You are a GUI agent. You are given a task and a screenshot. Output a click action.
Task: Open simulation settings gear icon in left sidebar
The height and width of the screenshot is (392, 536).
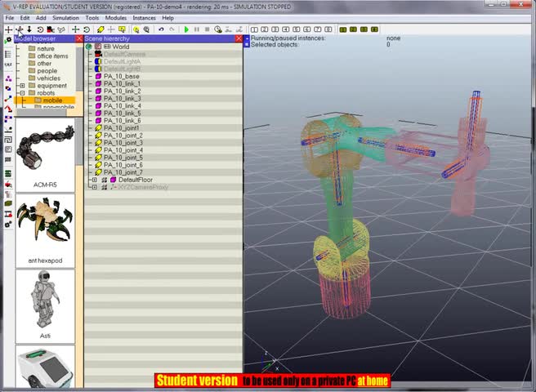click(x=8, y=40)
